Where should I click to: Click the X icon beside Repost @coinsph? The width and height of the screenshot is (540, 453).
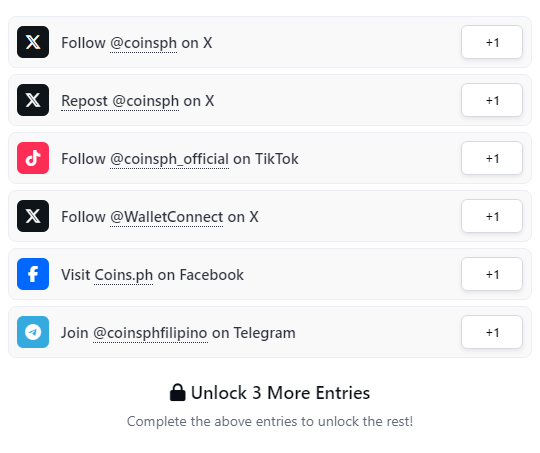tap(33, 100)
